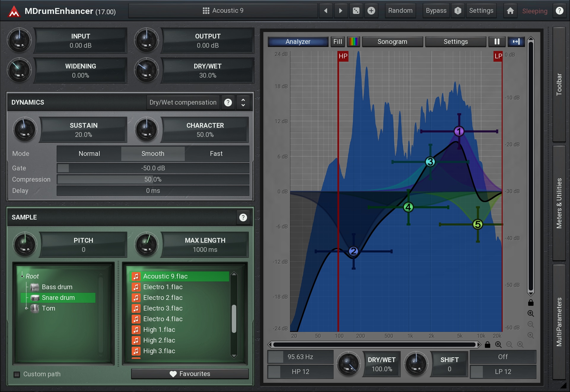Click the add preset plus icon
This screenshot has width=570, height=392.
coord(371,11)
